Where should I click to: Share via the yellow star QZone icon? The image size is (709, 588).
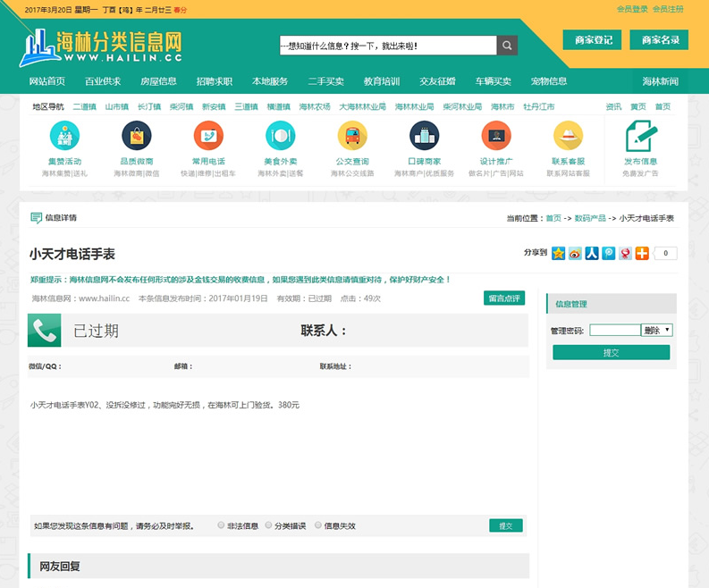559,253
